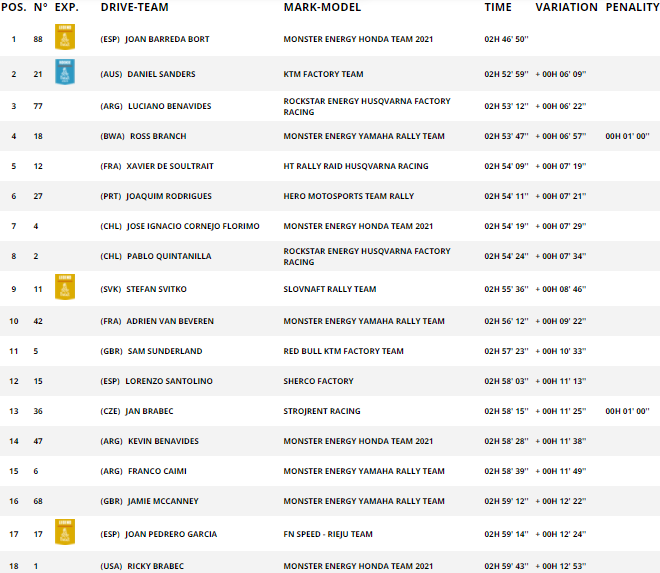Select the PENALITY column header
660x573 pixels.
(633, 8)
